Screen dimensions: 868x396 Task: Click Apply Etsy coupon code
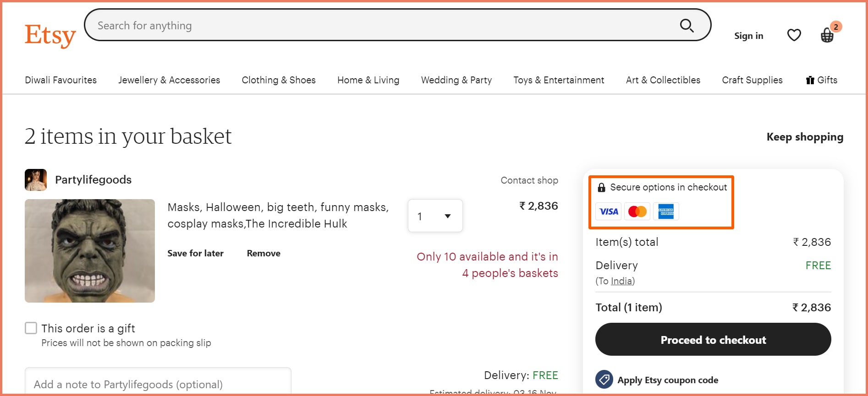tap(668, 380)
